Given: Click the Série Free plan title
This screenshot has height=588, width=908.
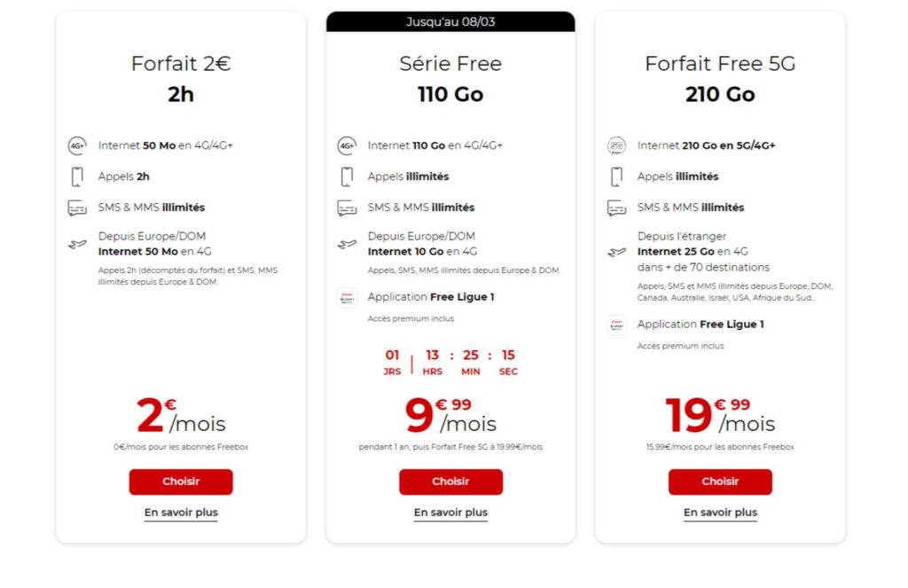Looking at the screenshot, I should tap(450, 64).
